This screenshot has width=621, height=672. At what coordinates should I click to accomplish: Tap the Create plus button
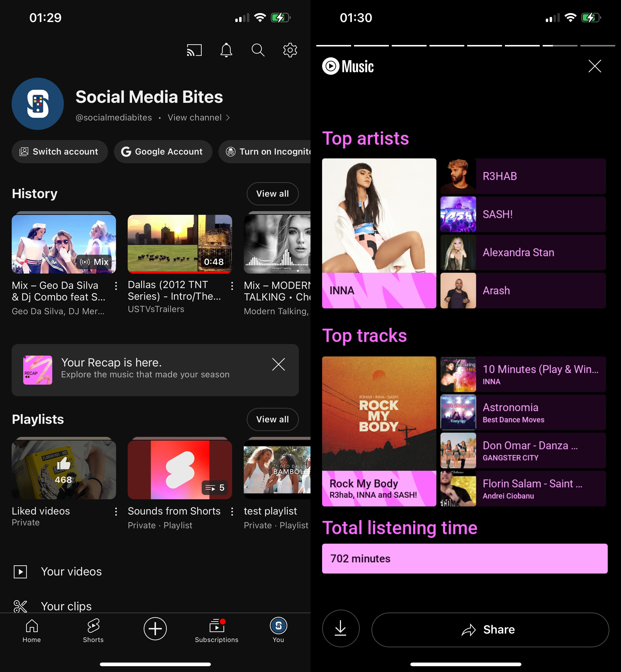[155, 629]
